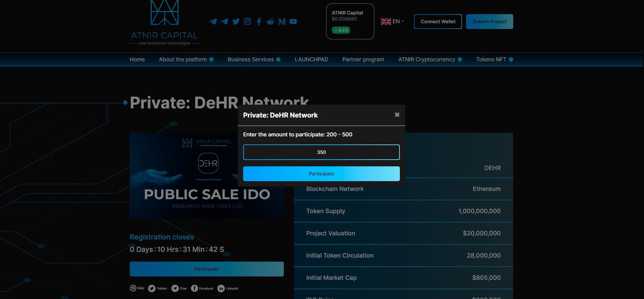The width and height of the screenshot is (644, 299).
Task: Click the Web globe icon below the banner
Action: click(133, 288)
